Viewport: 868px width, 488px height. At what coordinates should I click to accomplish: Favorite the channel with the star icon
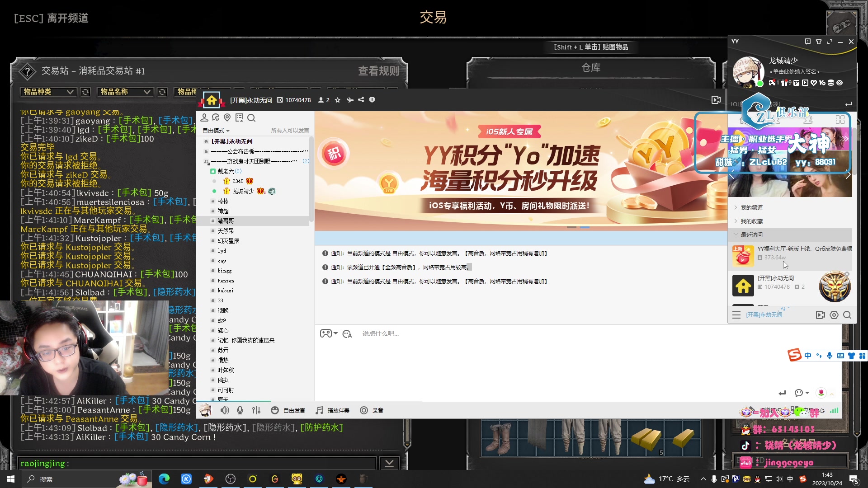point(337,100)
